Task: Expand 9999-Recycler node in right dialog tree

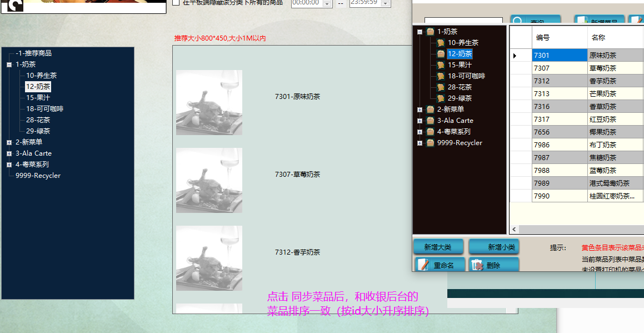Action: pyautogui.click(x=420, y=143)
